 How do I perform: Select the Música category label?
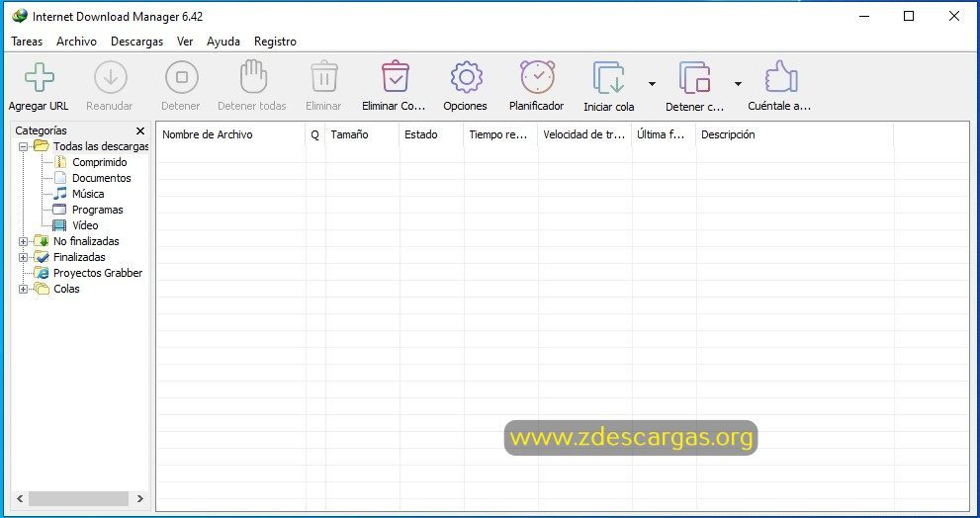pyautogui.click(x=88, y=194)
